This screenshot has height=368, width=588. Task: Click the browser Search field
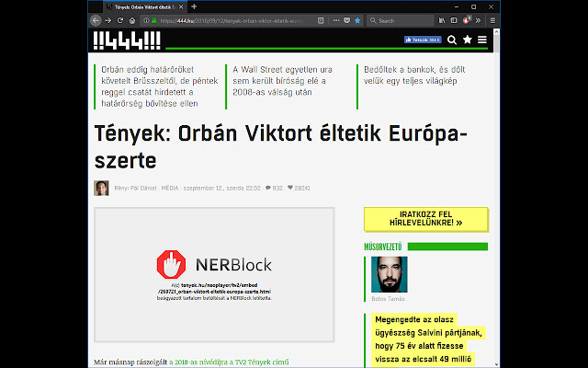coord(401,20)
